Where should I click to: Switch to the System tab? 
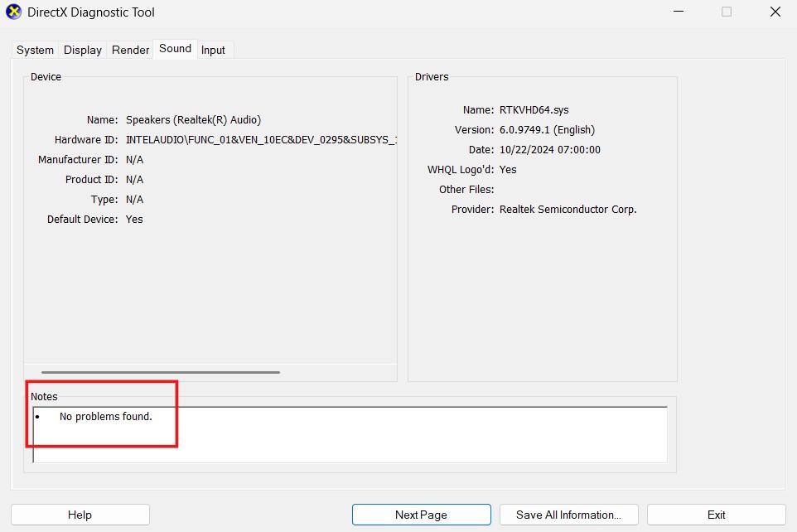35,50
